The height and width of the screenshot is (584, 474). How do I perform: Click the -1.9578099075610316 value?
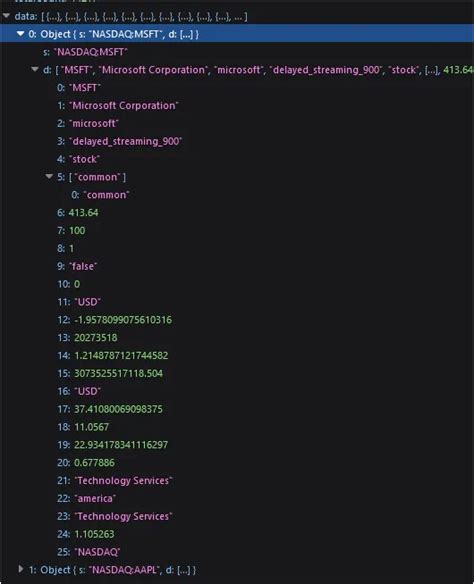coord(123,320)
